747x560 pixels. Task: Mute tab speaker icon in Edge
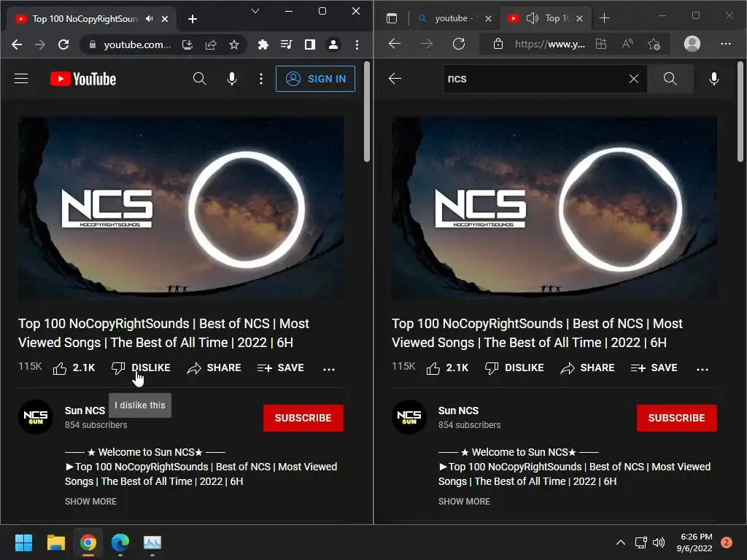532,18
